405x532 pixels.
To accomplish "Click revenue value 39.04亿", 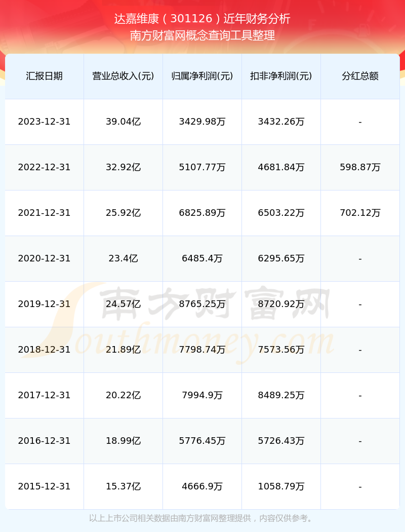I will [x=124, y=122].
